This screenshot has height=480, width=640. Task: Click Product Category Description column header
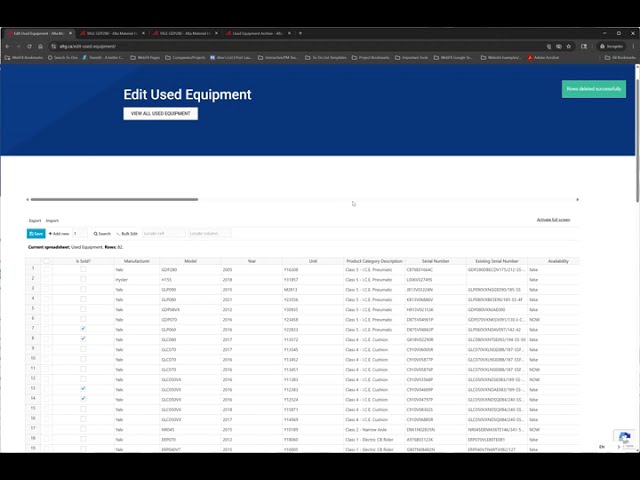[x=374, y=261]
